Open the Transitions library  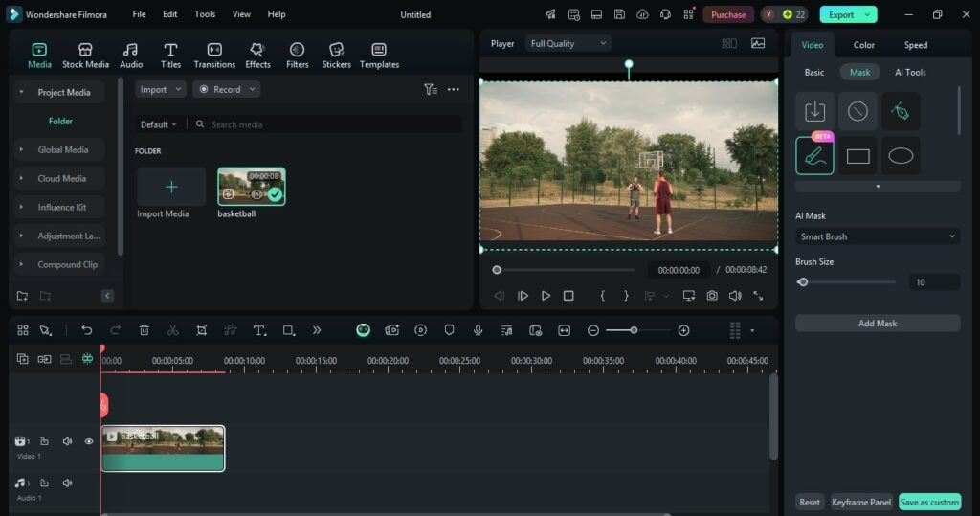coord(214,55)
